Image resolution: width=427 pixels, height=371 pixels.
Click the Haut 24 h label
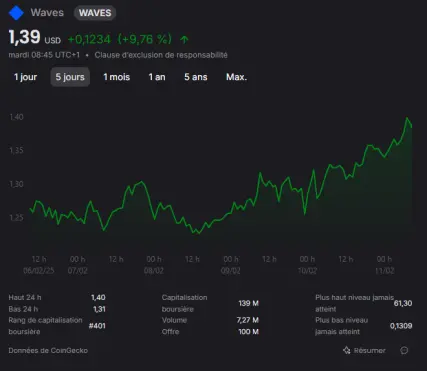(x=25, y=297)
